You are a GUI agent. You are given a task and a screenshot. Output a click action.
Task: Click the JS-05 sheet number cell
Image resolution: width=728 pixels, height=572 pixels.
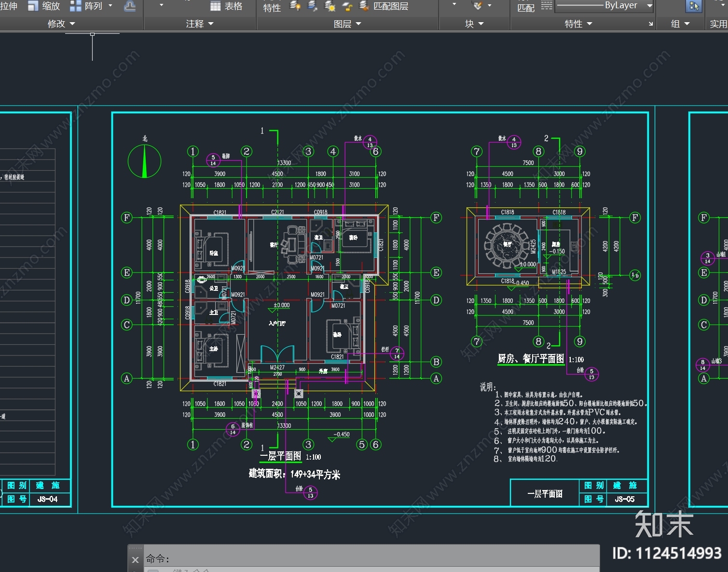(625, 499)
